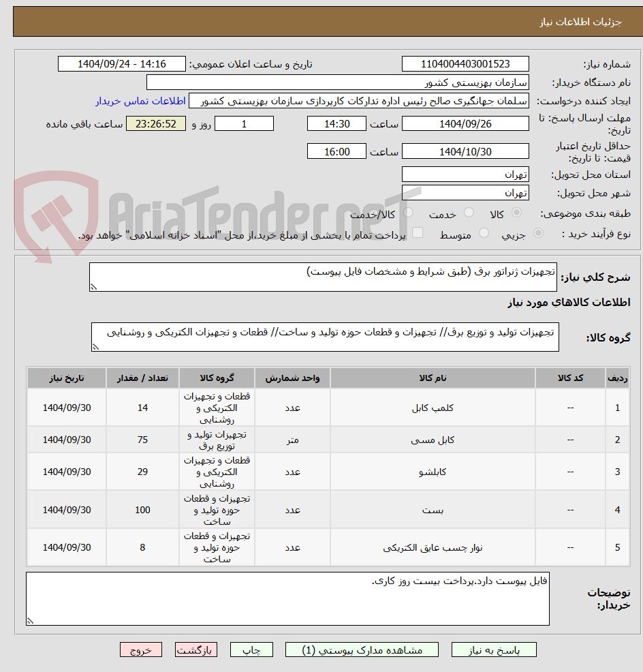Click the شماره نیاز field showing 1104004403001523
643x672 pixels.
[x=465, y=63]
